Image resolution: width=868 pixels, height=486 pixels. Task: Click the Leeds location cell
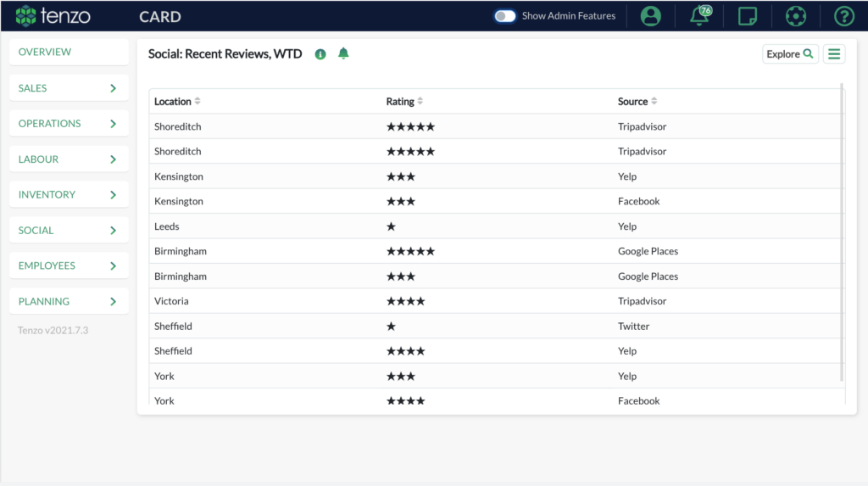167,226
